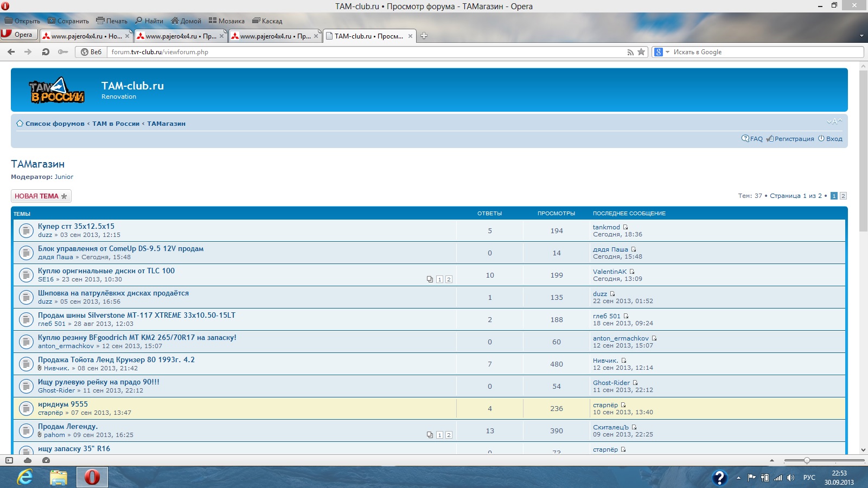Click the Home toolbar button
The height and width of the screenshot is (488, 868).
pos(186,21)
